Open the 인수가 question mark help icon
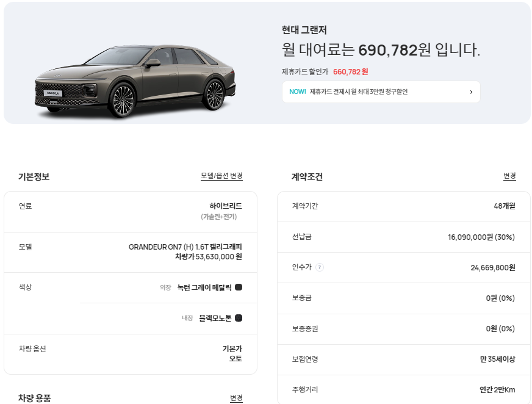Screen dimensions: 532x404 [x=319, y=267]
